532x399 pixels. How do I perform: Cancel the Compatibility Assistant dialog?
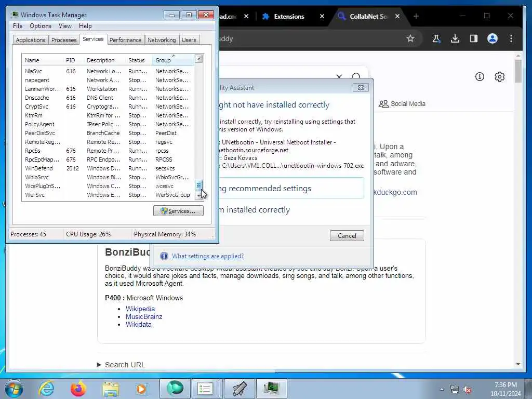coord(347,235)
